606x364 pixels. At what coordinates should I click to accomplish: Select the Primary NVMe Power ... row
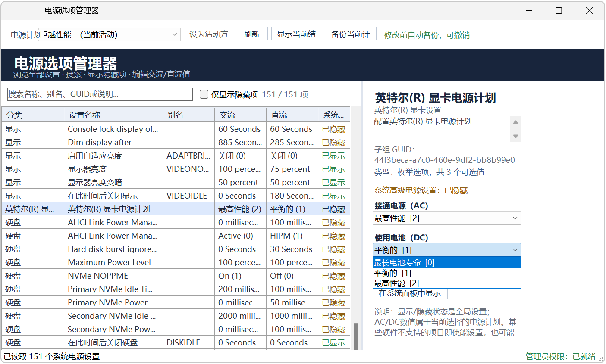176,302
